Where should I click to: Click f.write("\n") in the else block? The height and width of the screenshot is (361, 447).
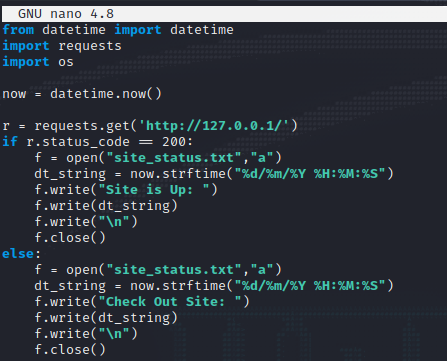click(86, 334)
